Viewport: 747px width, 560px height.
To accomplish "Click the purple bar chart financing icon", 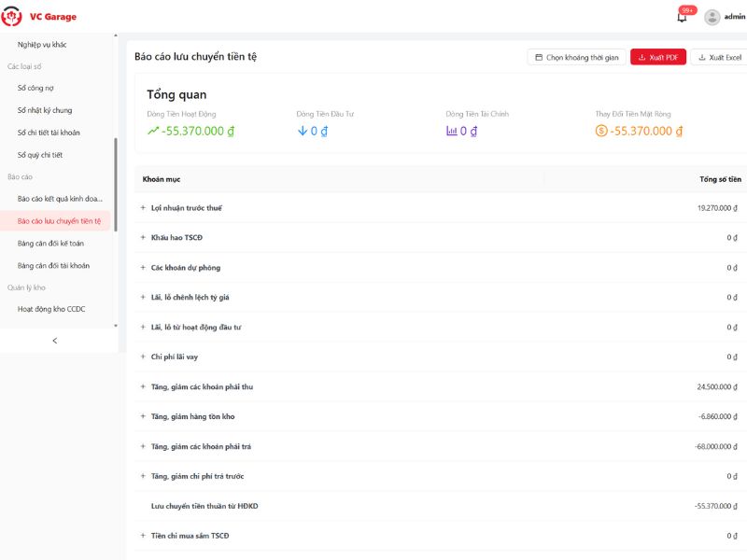I will click(452, 132).
